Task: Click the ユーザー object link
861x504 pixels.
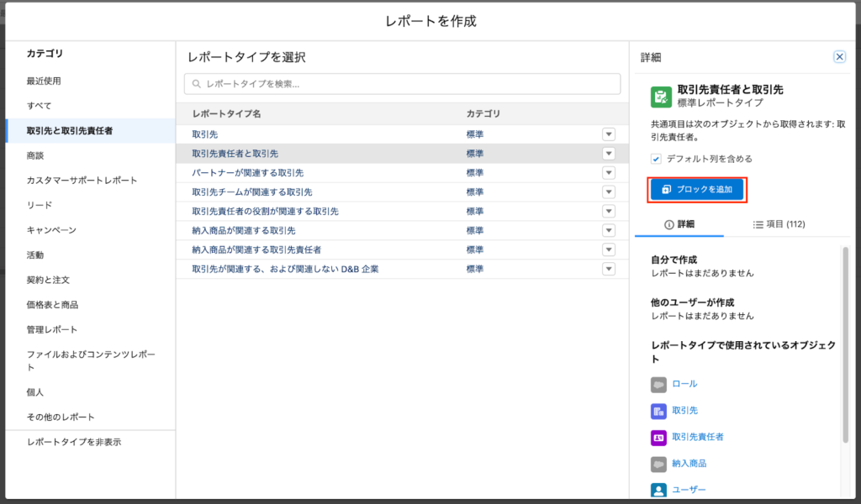Action: [x=689, y=490]
